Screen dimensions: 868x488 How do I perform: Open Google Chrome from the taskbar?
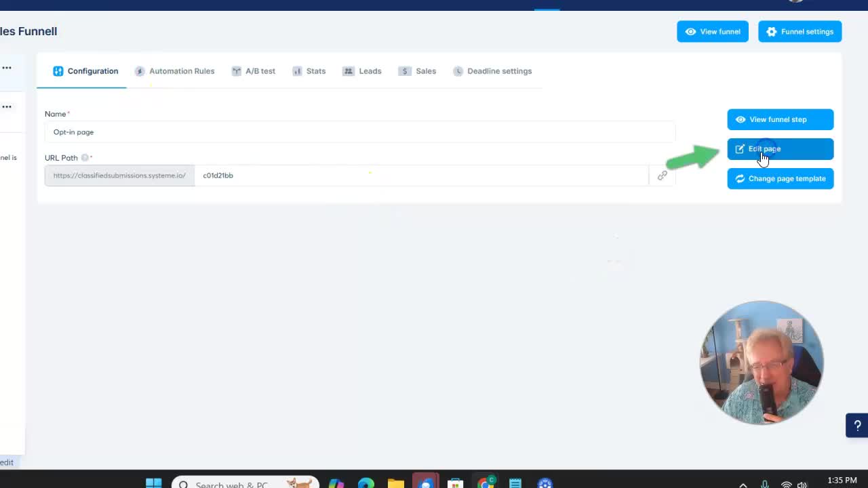(x=486, y=483)
